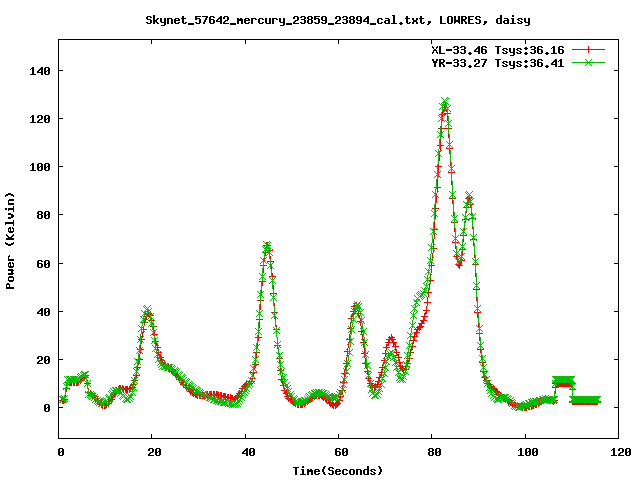The width and height of the screenshot is (640, 480).
Task: Click the y-axis tick label 140
Action: click(x=40, y=71)
